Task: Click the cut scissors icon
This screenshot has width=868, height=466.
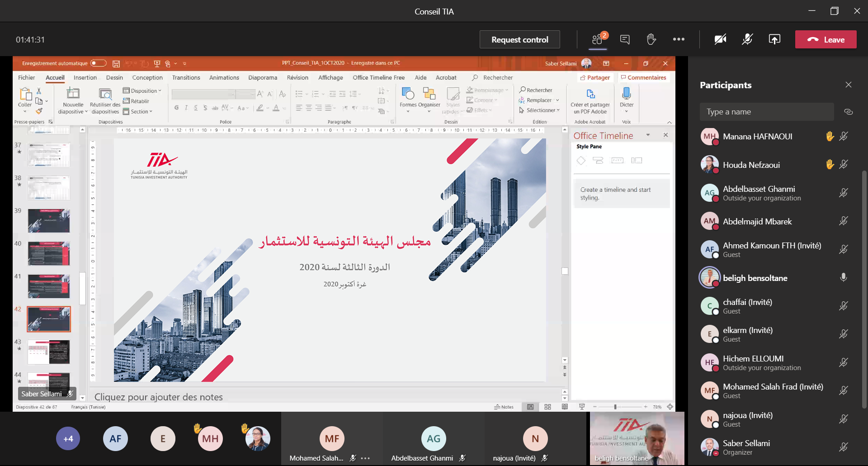Action: [39, 91]
